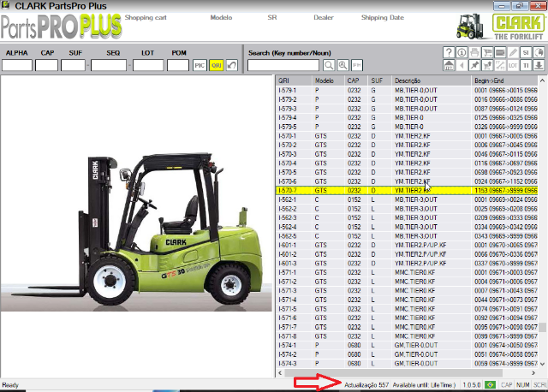Select row I-570-6
Image resolution: width=548 pixels, height=392 pixels.
tap(407, 181)
